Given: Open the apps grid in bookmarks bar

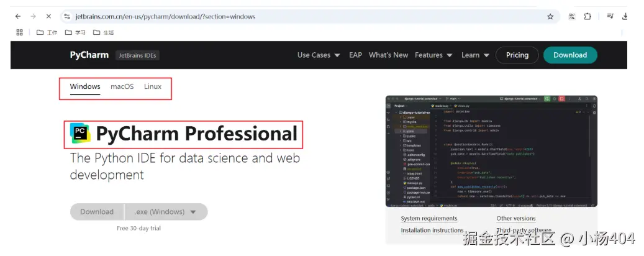Looking at the screenshot, I should 19,32.
